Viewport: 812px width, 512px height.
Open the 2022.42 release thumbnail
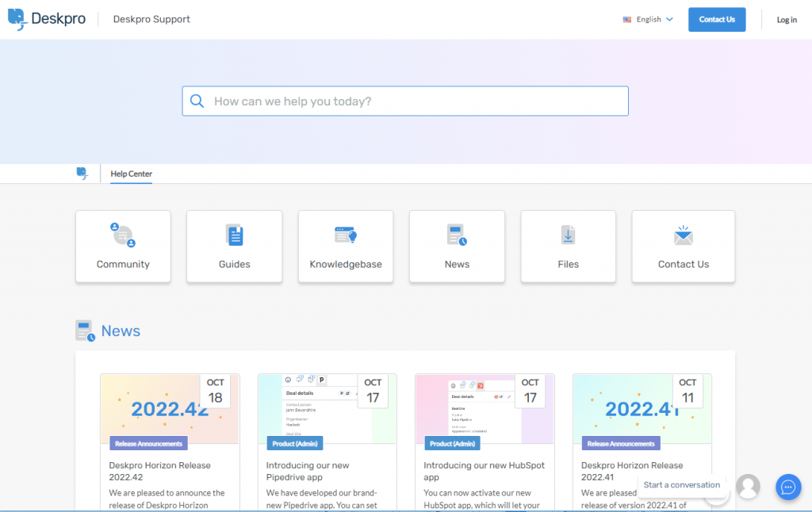pos(170,408)
